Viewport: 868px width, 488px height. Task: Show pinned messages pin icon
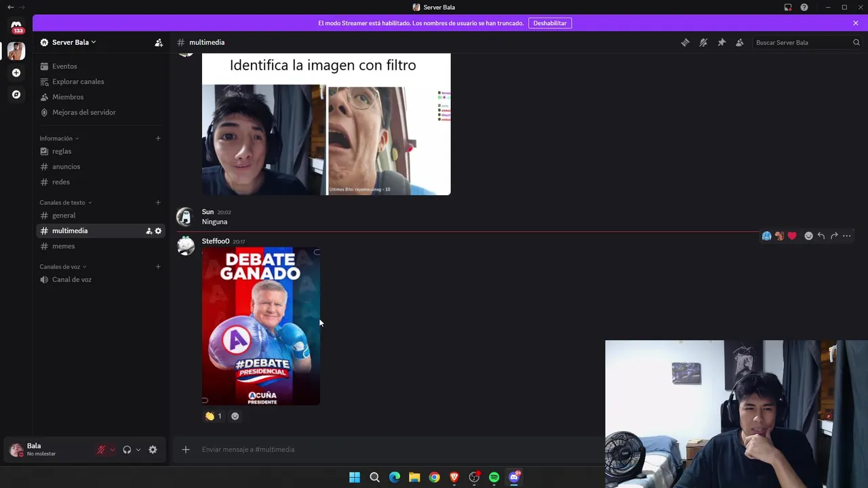pos(722,42)
